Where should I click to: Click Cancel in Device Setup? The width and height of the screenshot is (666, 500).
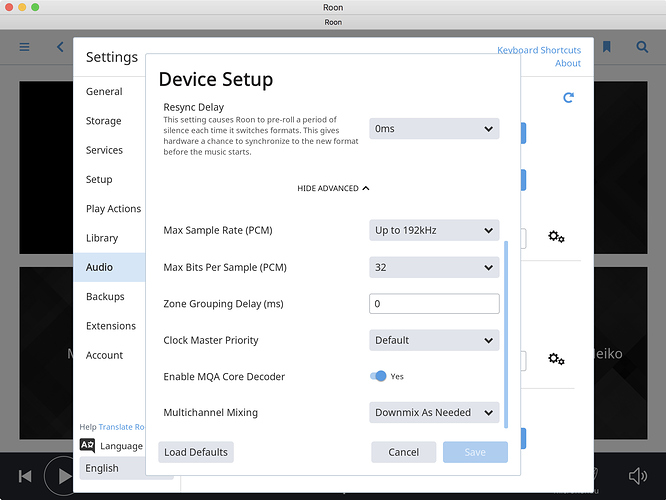[x=404, y=452]
